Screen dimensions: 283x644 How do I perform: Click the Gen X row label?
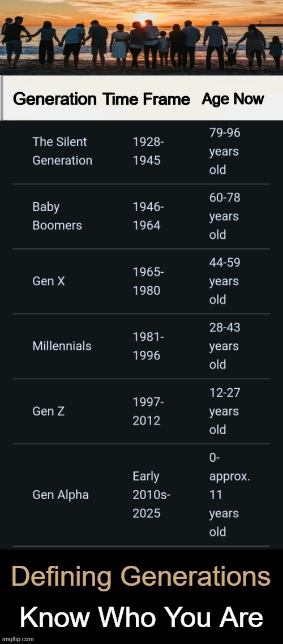[49, 281]
